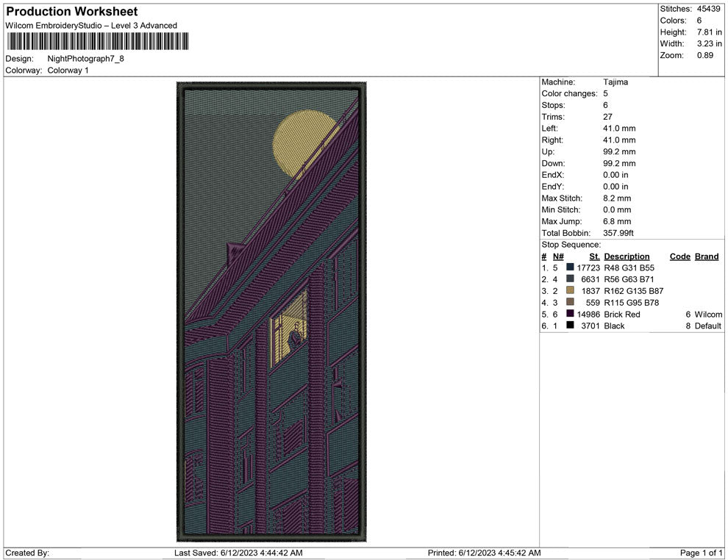Click the Stitches value '45439'

pos(708,9)
